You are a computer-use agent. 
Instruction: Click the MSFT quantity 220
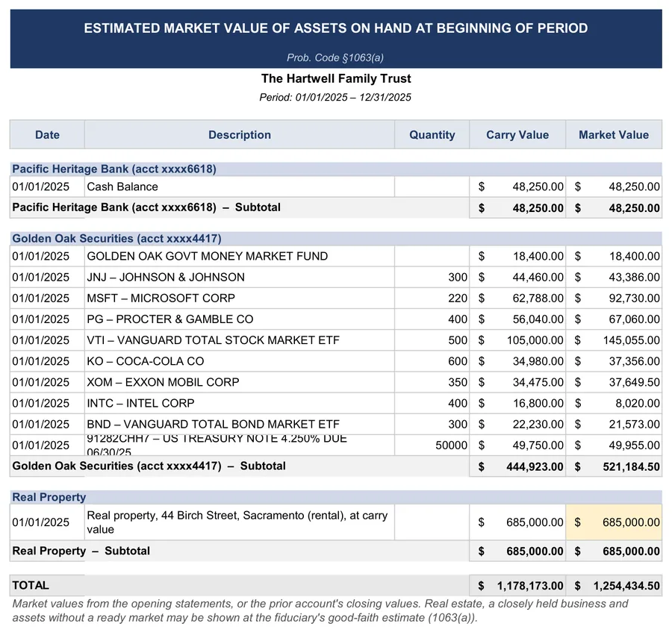[x=432, y=298]
